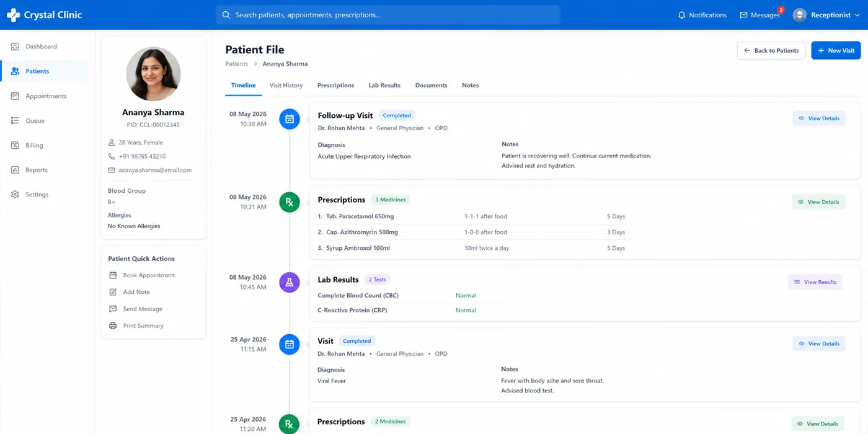Switch to the Prescriptions tab

tap(335, 86)
